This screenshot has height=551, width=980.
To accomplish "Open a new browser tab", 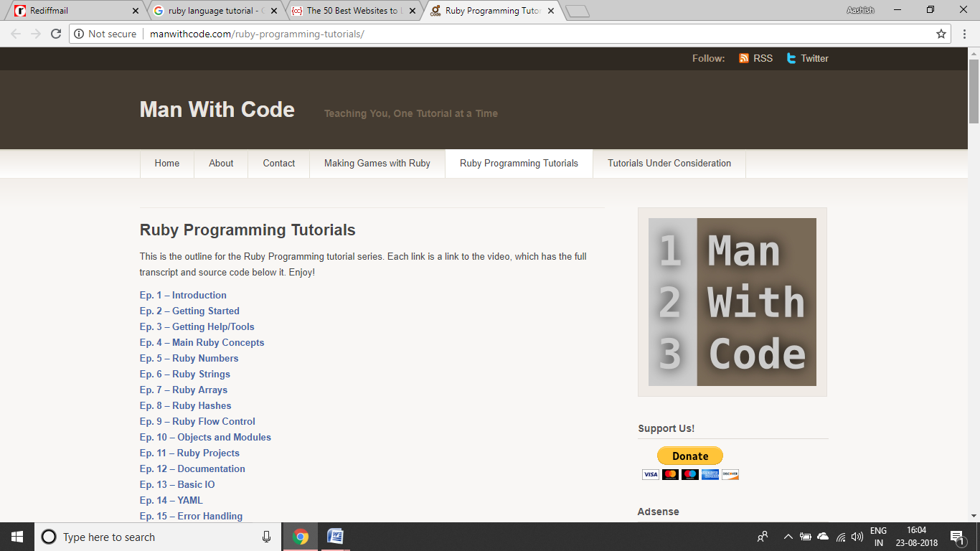I will 577,11.
